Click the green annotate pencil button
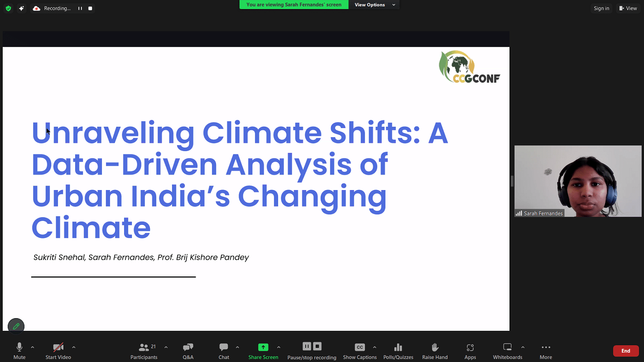The image size is (644, 362). tap(16, 326)
